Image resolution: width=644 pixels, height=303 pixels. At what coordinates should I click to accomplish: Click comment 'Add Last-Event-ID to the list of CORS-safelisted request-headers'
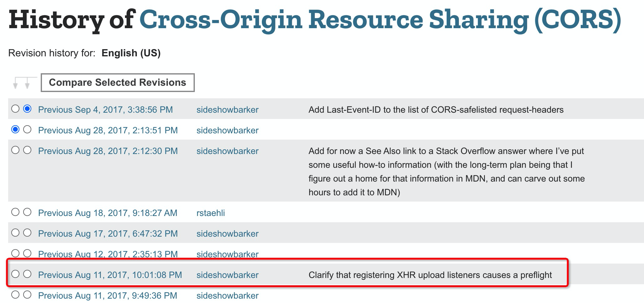(x=436, y=110)
